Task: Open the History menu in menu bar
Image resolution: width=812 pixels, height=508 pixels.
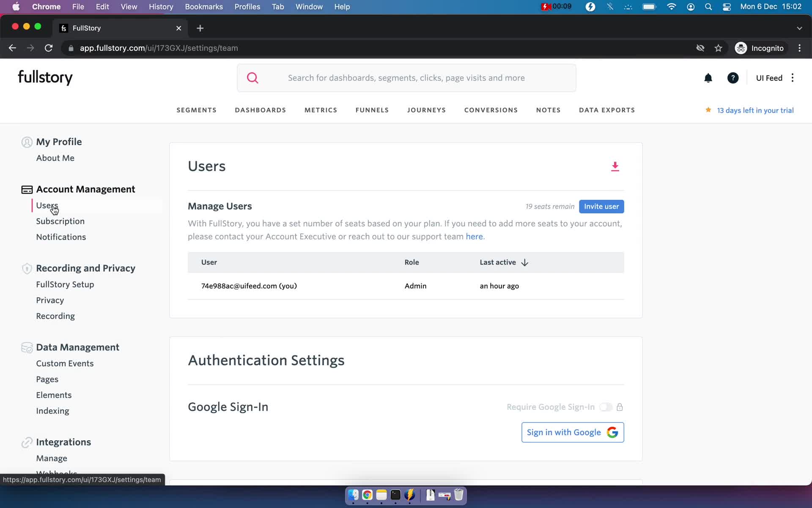Action: coord(161,7)
